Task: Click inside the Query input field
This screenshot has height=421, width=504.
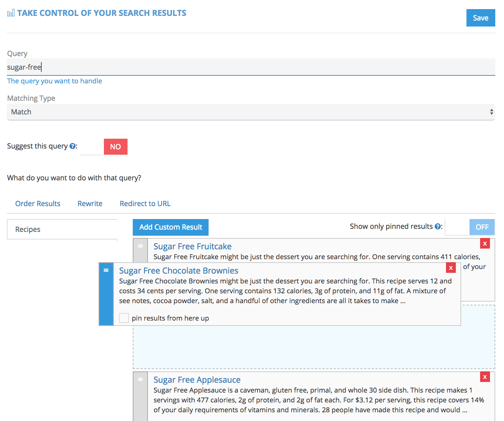Action: [x=152, y=67]
